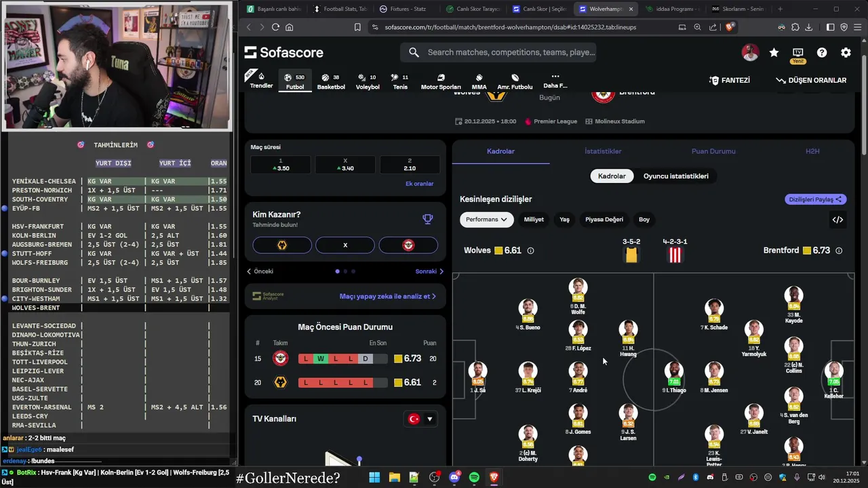
Task: Select player D. M. Wolfe on pitch
Action: click(578, 297)
